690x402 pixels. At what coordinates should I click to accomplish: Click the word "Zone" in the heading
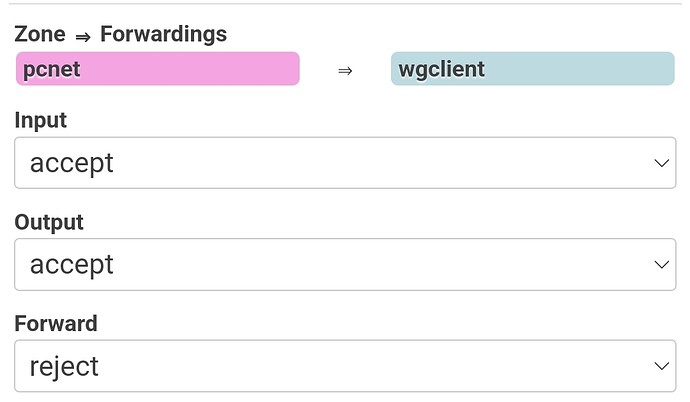[x=40, y=34]
